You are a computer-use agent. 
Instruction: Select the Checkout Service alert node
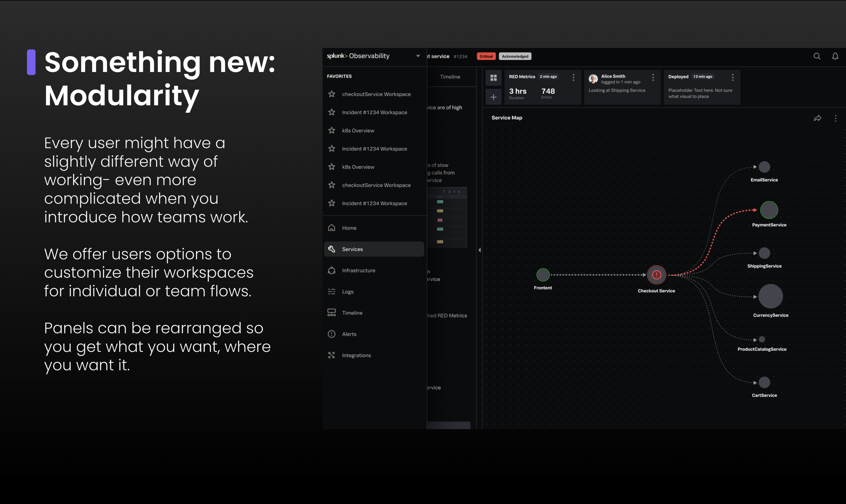click(656, 275)
